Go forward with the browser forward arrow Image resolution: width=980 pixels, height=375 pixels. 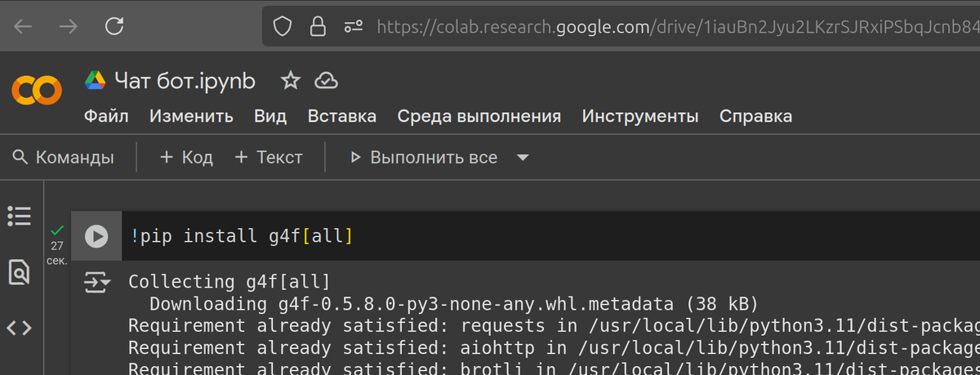pyautogui.click(x=69, y=27)
